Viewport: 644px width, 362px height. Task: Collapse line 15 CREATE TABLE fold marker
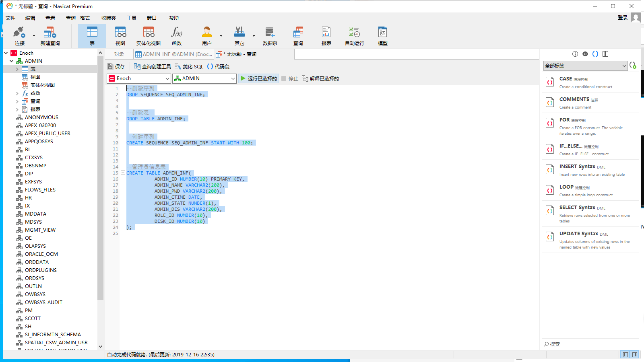123,173
